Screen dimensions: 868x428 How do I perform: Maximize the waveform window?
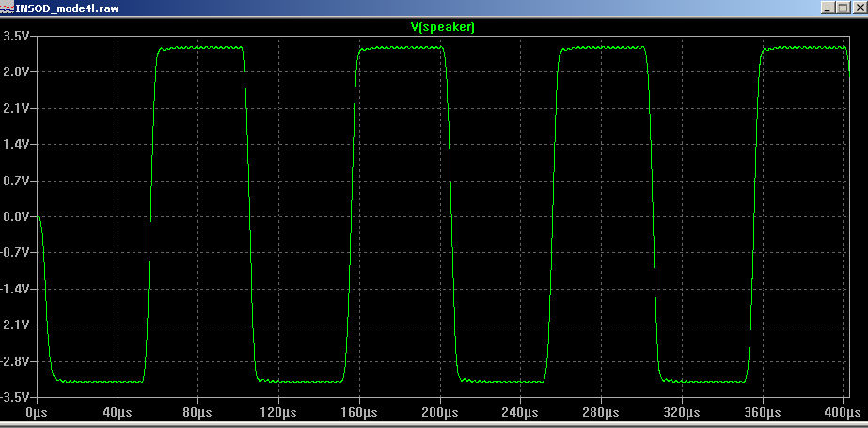[x=842, y=8]
